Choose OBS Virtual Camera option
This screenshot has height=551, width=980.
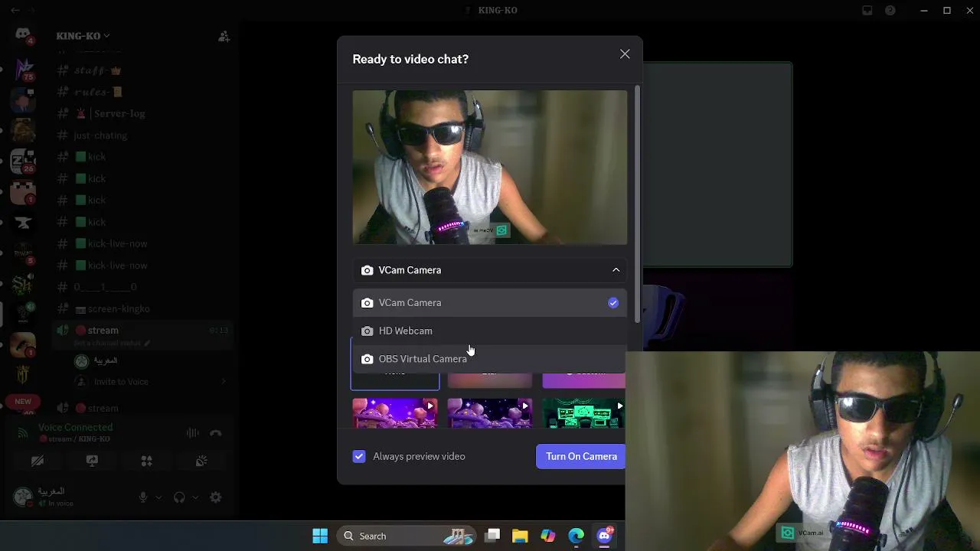[x=490, y=359]
